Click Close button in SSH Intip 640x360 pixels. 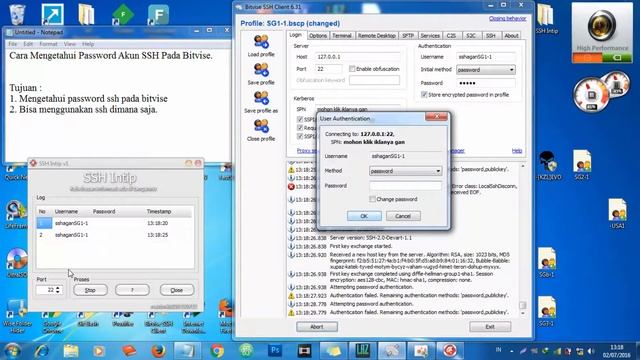(176, 290)
